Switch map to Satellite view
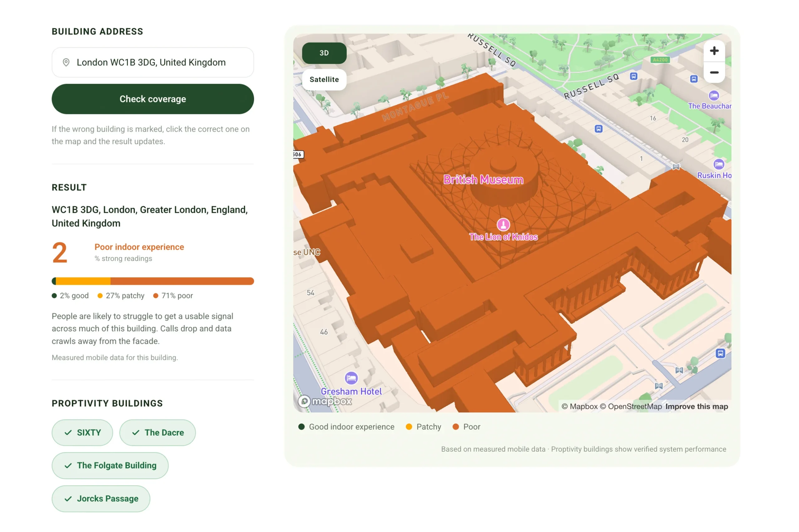The height and width of the screenshot is (532, 799). [x=324, y=80]
